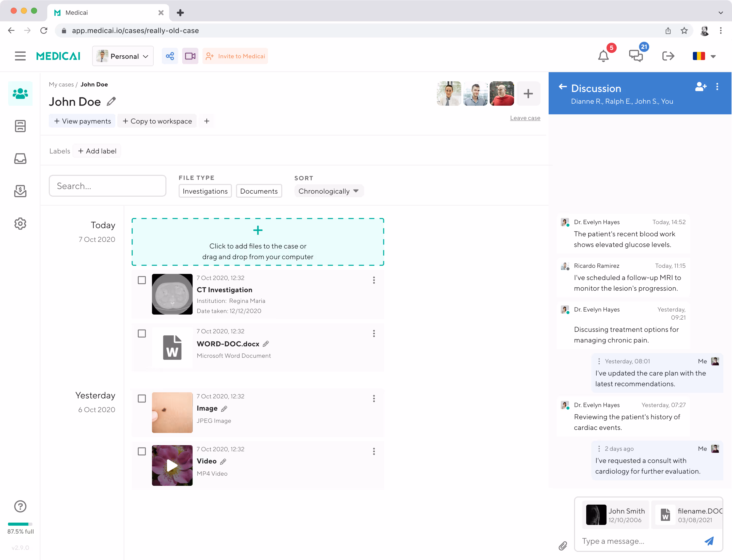Open the notifications bell icon

[603, 56]
